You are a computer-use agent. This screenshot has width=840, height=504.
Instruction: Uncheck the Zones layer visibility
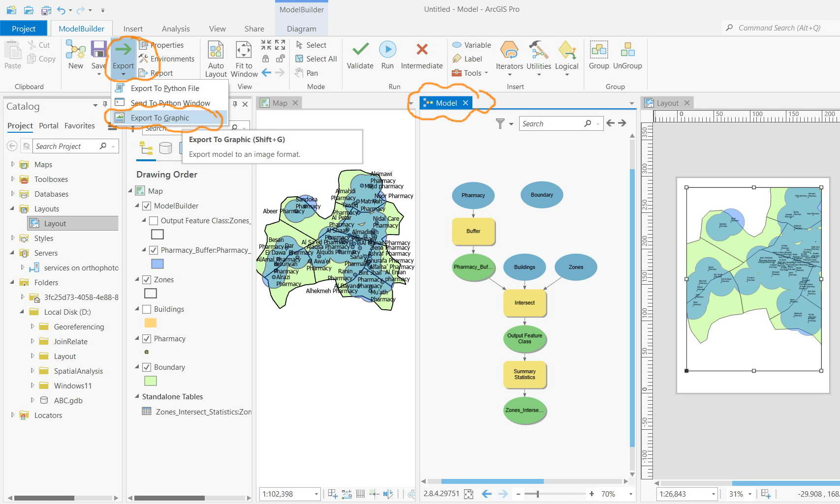click(147, 279)
